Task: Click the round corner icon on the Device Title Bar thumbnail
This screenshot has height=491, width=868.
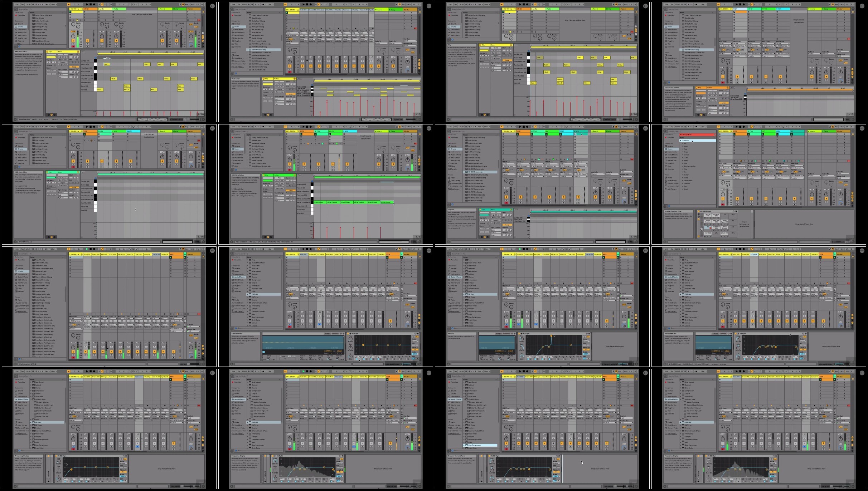Action: coord(862,251)
